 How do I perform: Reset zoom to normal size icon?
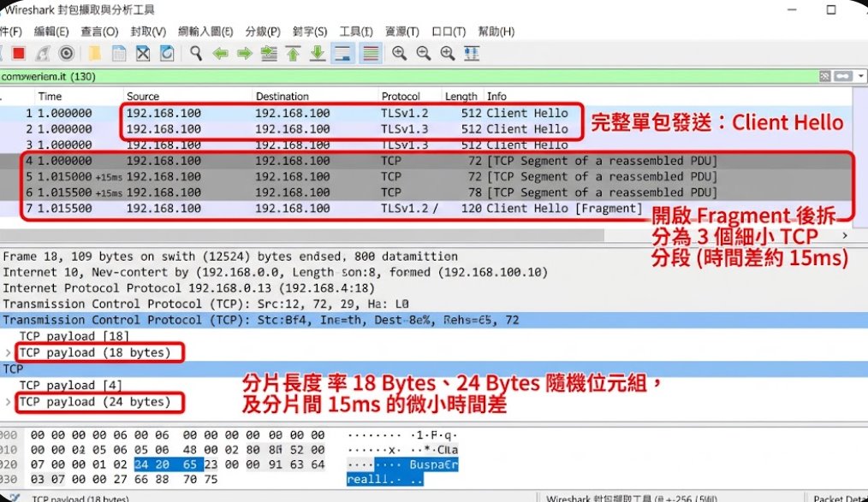[448, 53]
